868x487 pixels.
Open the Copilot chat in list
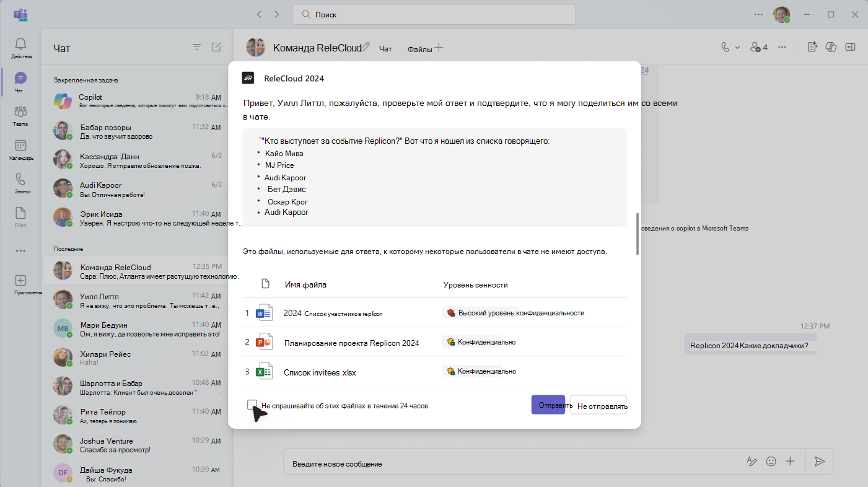tap(137, 101)
